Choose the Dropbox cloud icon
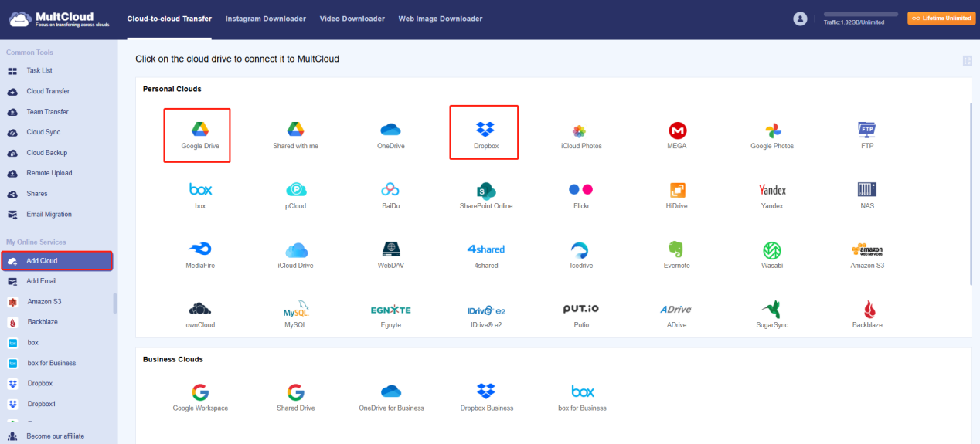 click(485, 130)
